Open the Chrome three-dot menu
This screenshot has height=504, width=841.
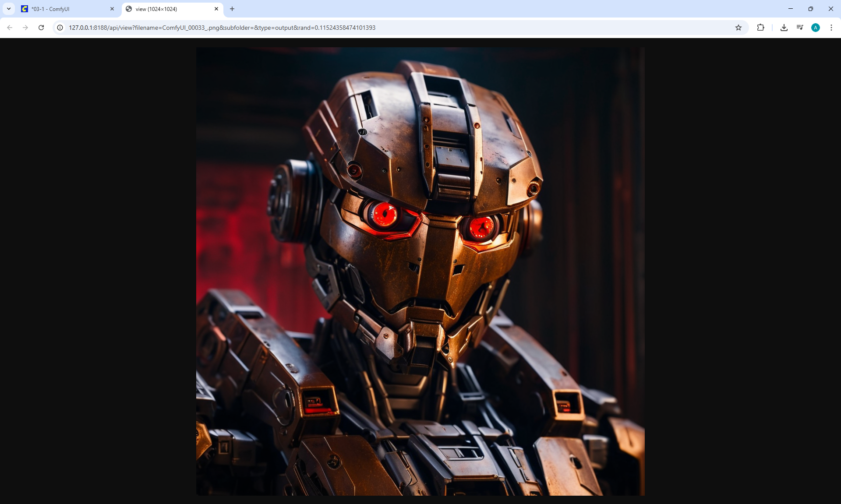831,28
